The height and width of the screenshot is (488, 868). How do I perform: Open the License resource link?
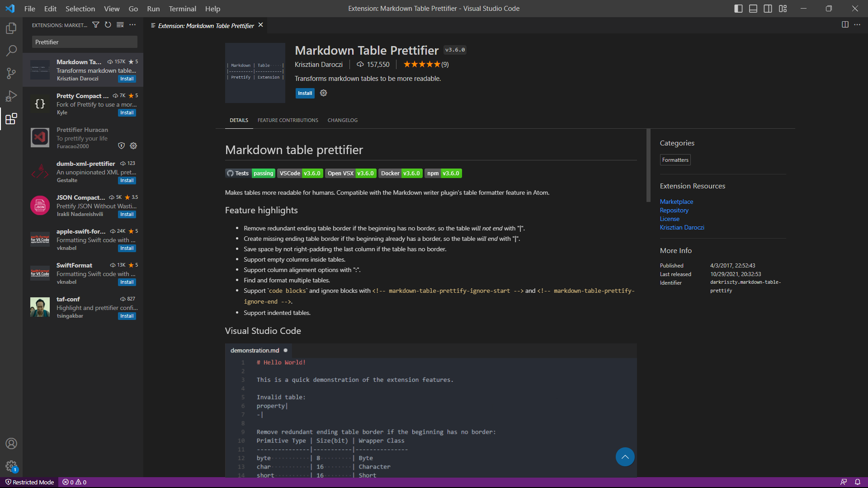670,219
